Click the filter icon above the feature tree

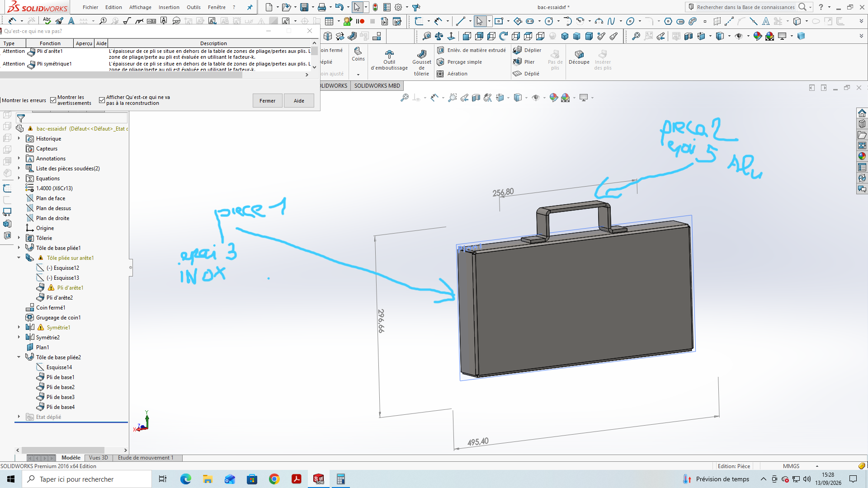pos(21,118)
